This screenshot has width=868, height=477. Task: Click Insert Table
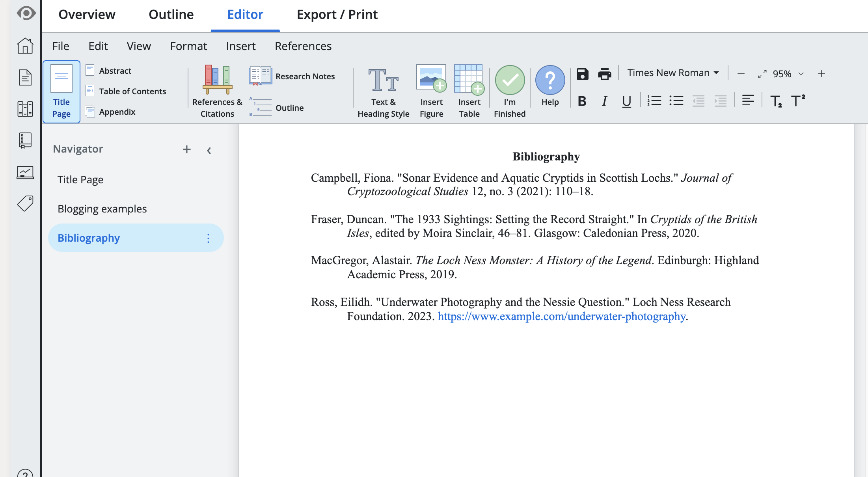coord(469,92)
